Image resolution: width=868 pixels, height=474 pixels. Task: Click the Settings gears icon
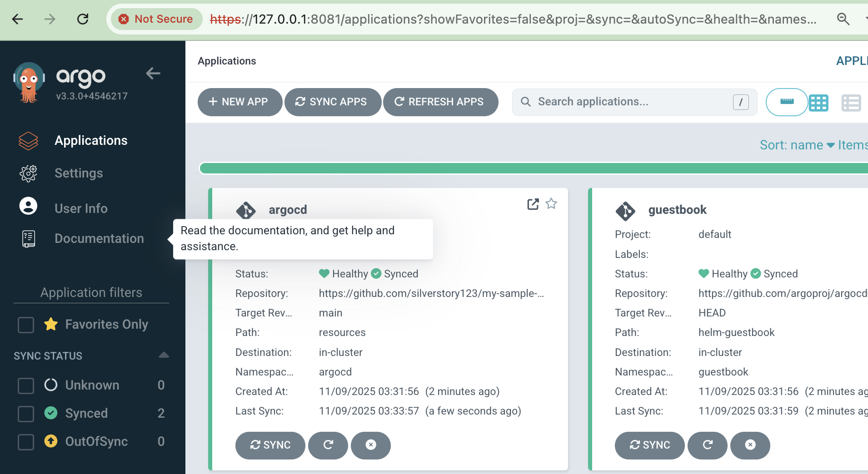[x=28, y=173]
